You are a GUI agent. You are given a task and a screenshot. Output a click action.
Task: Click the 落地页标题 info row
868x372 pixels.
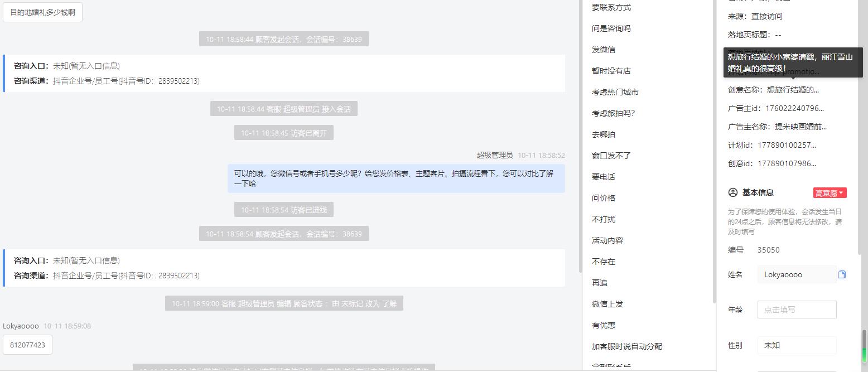[755, 35]
